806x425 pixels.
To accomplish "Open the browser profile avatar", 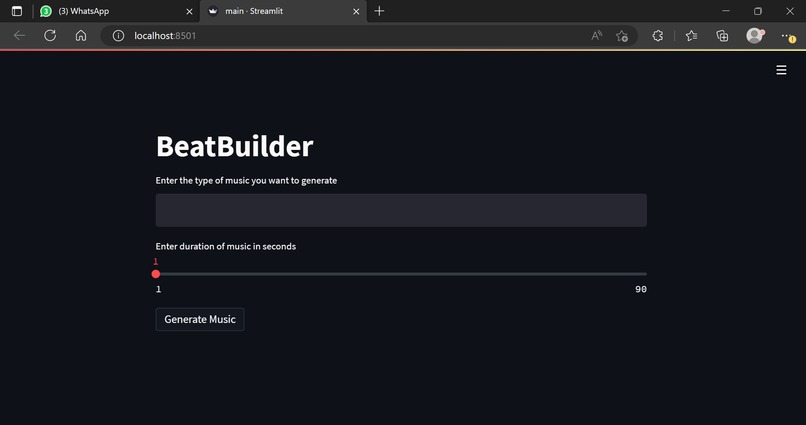I will 754,35.
